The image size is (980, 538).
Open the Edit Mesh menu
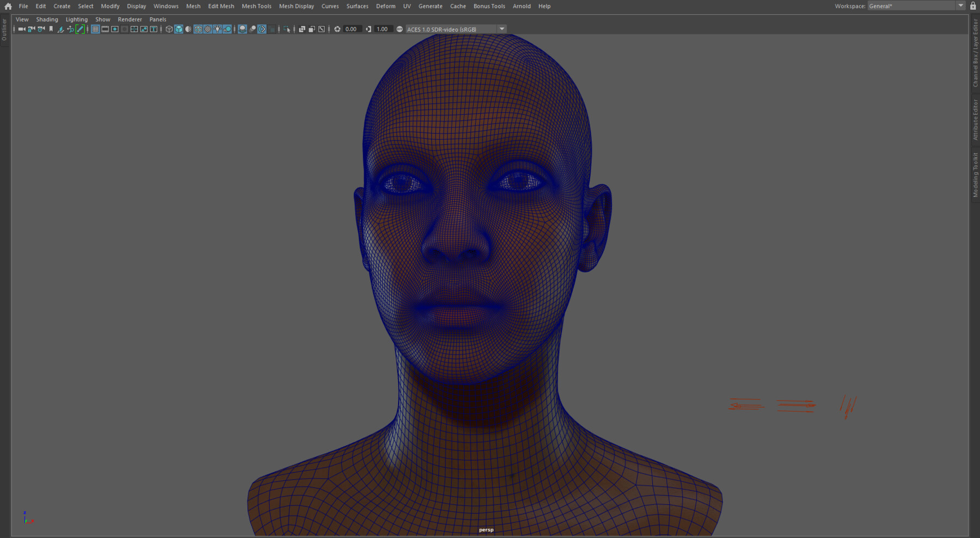(221, 6)
